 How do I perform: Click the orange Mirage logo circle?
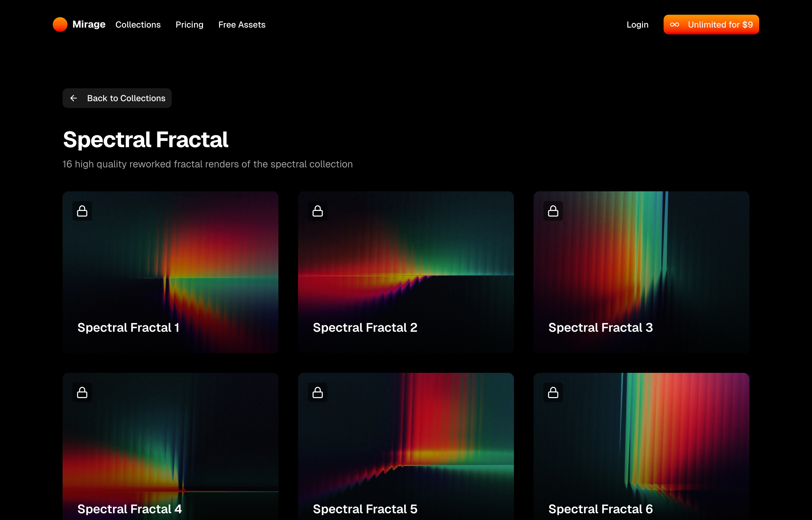pyautogui.click(x=60, y=24)
